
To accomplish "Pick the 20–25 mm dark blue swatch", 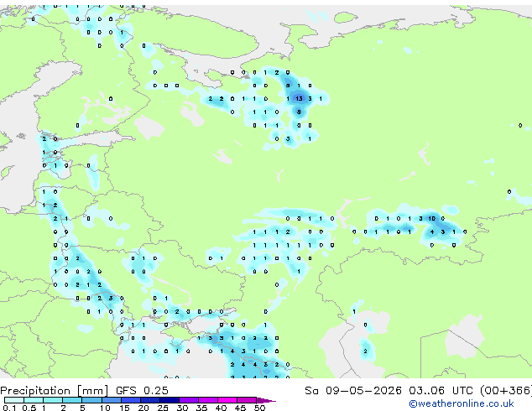I will pyautogui.click(x=150, y=400).
